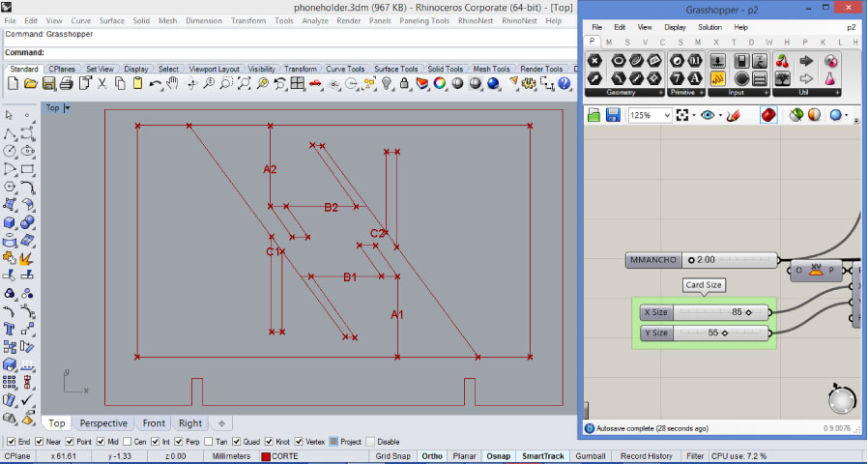
Task: Open the Paneling Tools menu
Action: point(424,20)
